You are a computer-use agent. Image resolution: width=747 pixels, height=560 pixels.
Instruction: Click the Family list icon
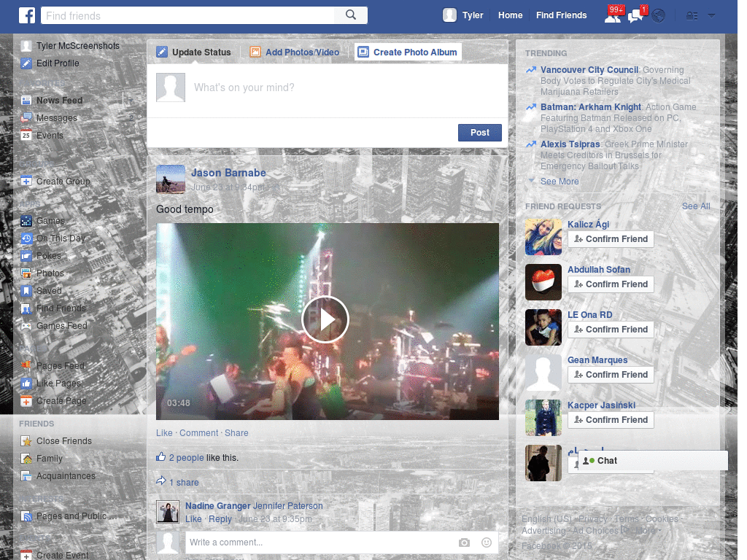pyautogui.click(x=26, y=459)
